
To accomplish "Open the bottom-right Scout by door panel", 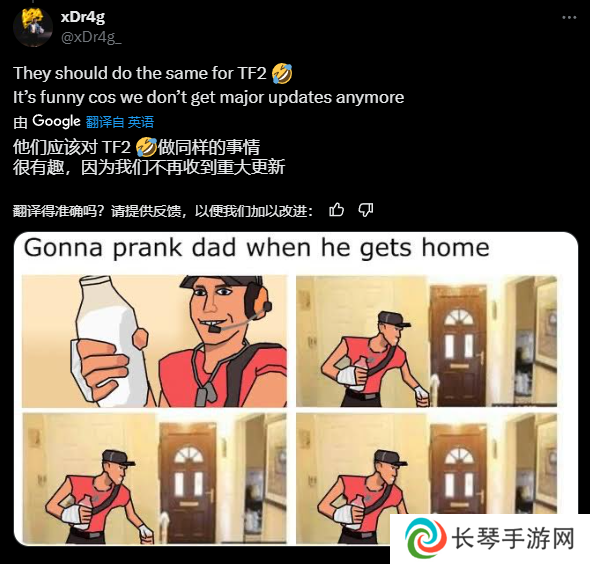I will [x=426, y=478].
